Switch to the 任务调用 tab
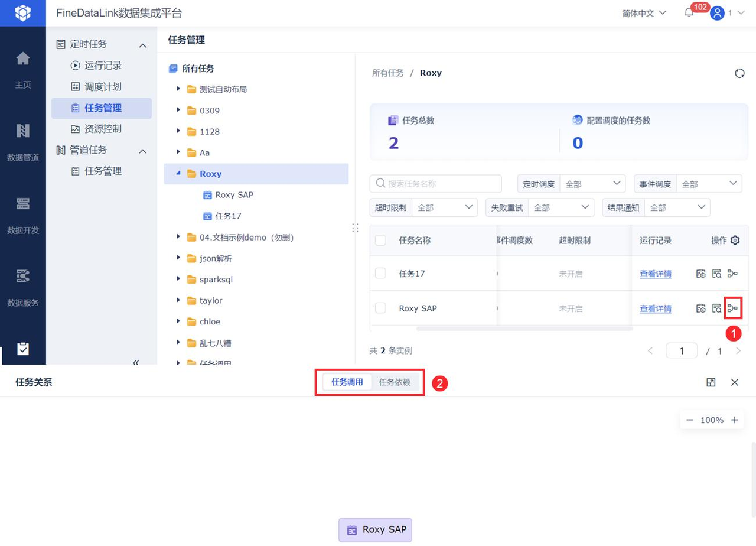This screenshot has height=546, width=756. (347, 382)
